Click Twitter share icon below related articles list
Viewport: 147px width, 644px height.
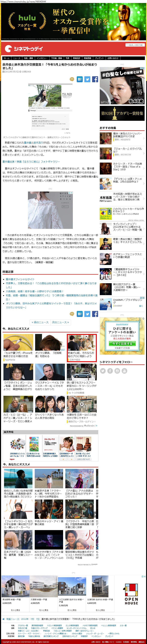87,314
